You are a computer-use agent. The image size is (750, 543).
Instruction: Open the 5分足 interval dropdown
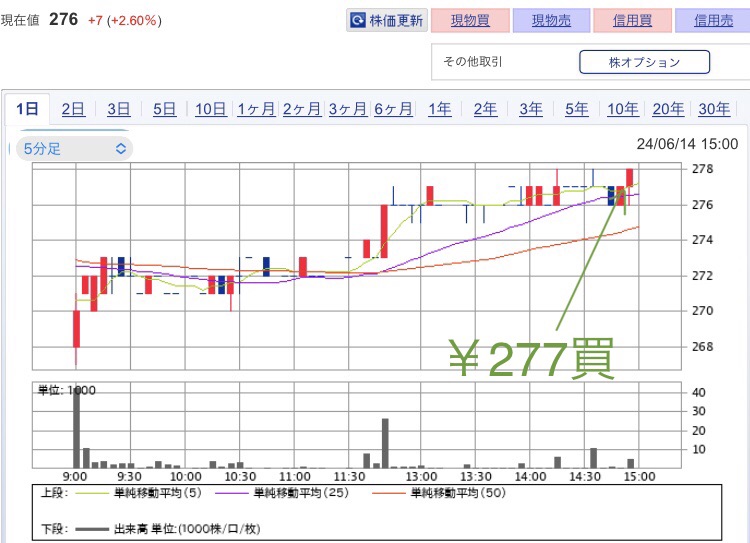click(75, 148)
